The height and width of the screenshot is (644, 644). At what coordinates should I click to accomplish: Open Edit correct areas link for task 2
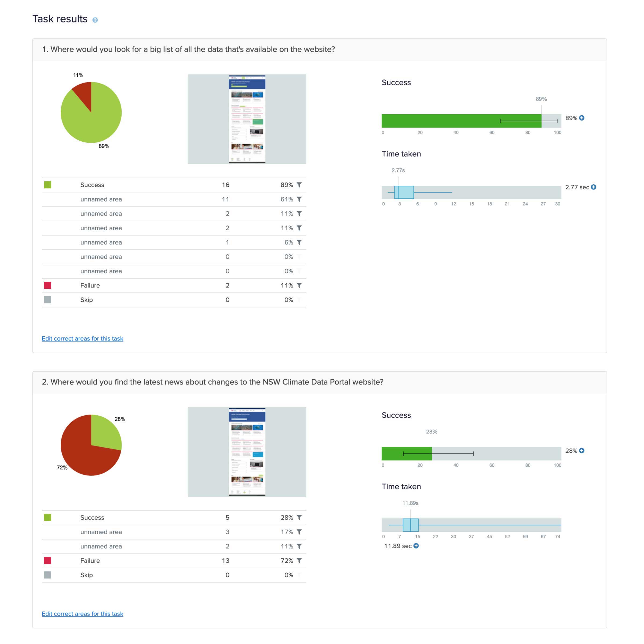(82, 614)
